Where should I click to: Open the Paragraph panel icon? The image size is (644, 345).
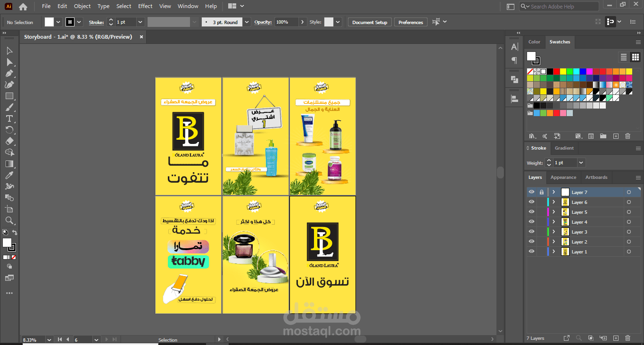tap(514, 60)
